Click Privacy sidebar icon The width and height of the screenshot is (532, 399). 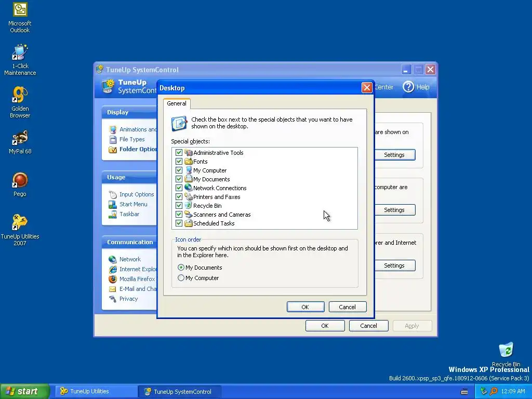(113, 299)
